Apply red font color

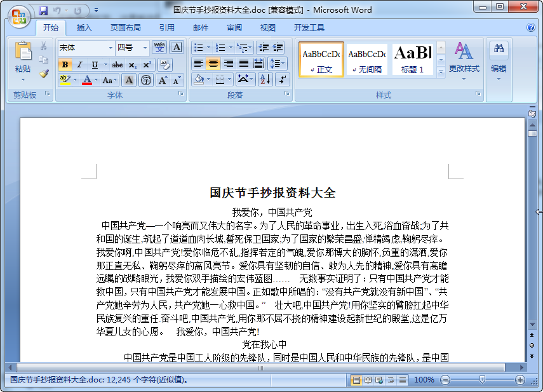[87, 80]
